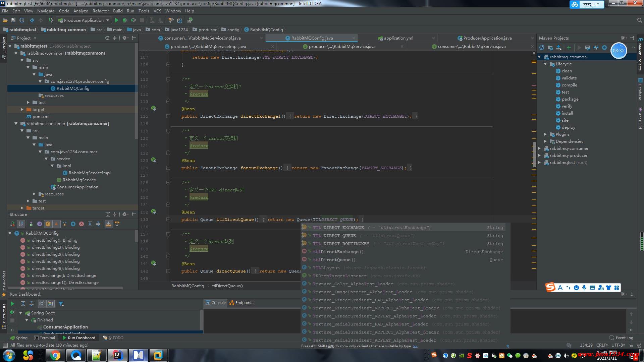Screen dimensions: 644x362
Task: Add a Maven project with the green plus
Action: click(569, 48)
